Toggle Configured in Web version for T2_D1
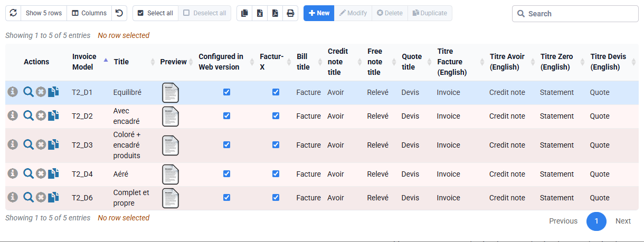 [x=226, y=92]
